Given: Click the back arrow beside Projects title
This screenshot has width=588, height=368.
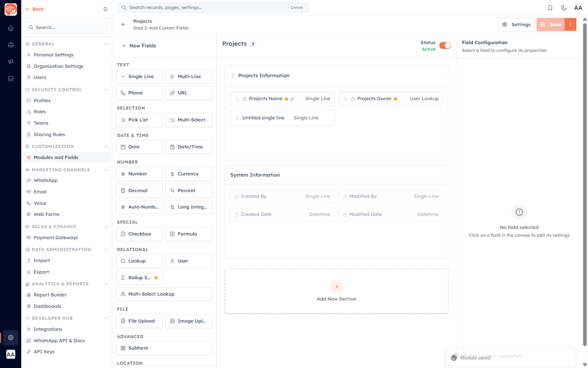Looking at the screenshot, I should coord(123,25).
